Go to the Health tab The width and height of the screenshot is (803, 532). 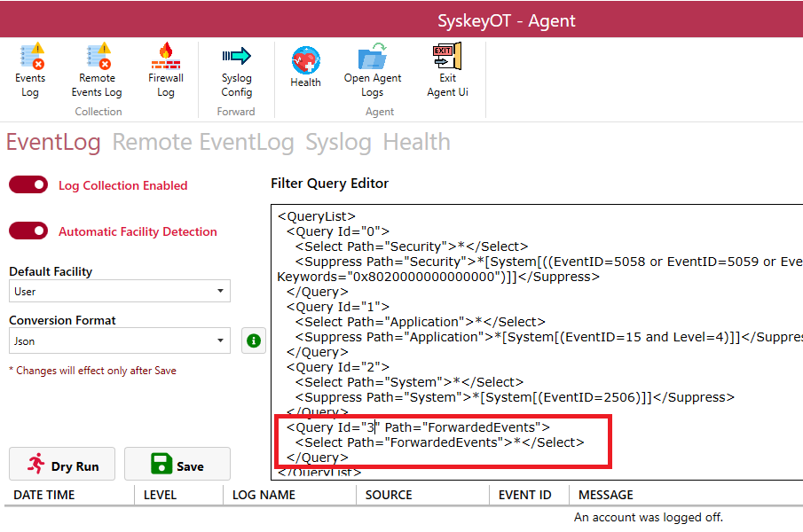tap(416, 143)
